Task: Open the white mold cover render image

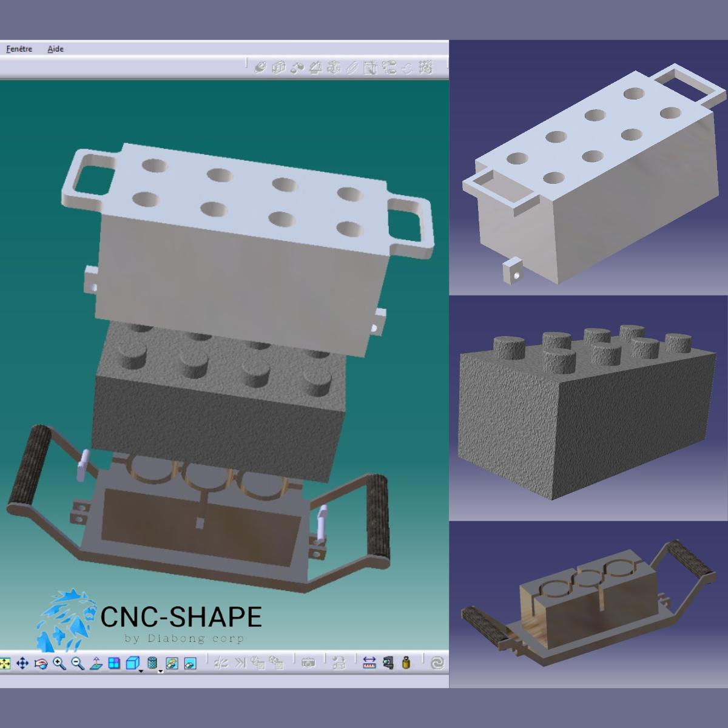Action: (x=588, y=168)
